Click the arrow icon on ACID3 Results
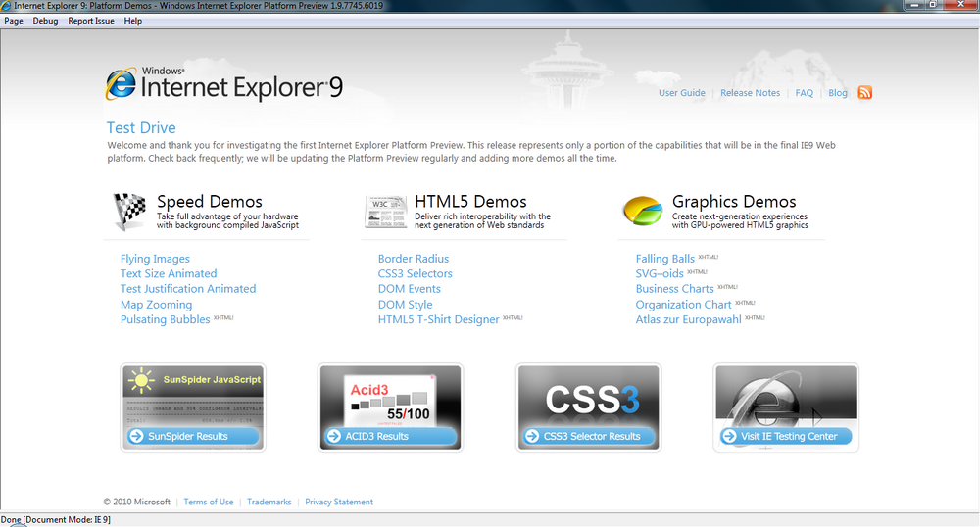Image resolution: width=980 pixels, height=527 pixels. click(334, 436)
